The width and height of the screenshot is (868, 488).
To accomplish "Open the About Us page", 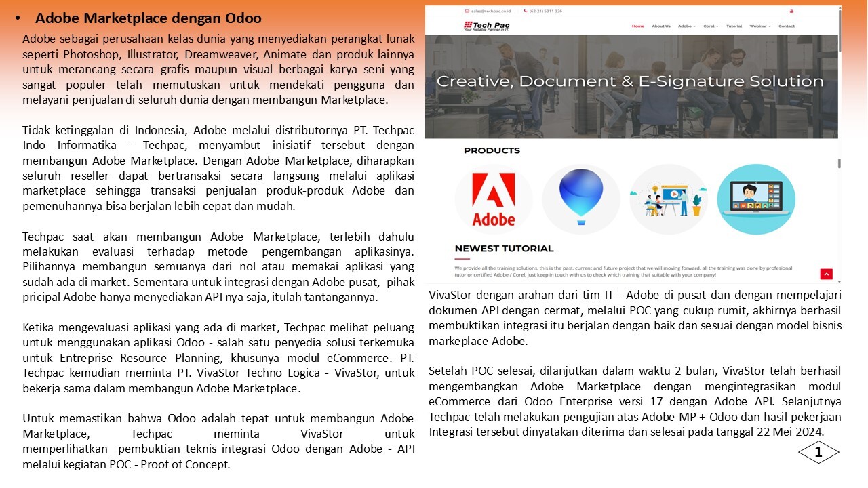I will [x=660, y=26].
